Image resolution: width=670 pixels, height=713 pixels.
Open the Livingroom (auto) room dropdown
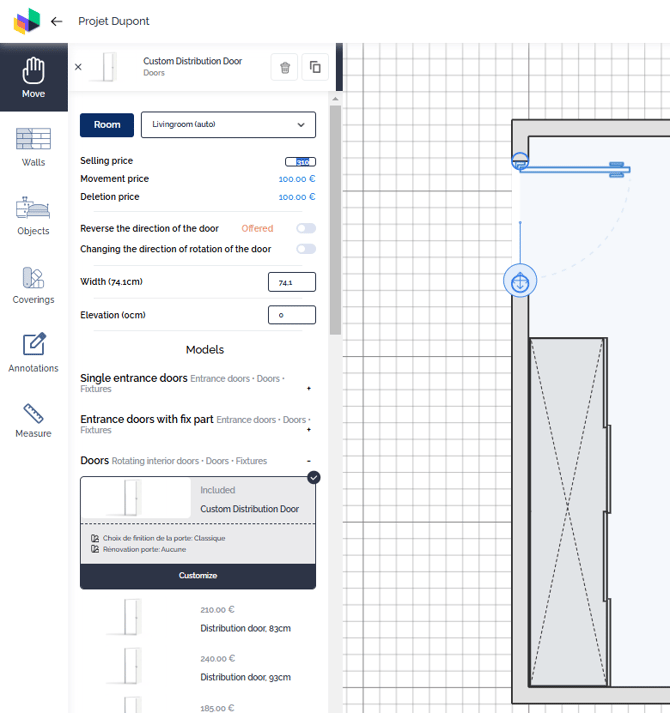[x=228, y=125]
